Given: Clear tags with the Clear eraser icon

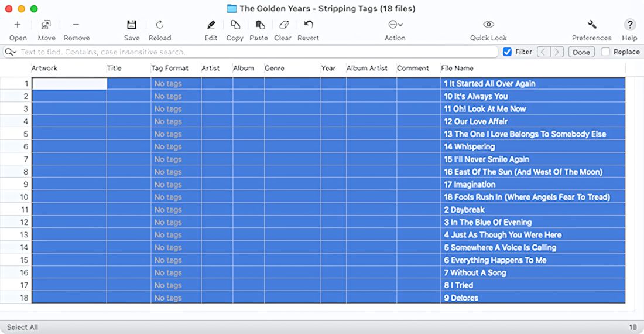Looking at the screenshot, I should pos(283,25).
